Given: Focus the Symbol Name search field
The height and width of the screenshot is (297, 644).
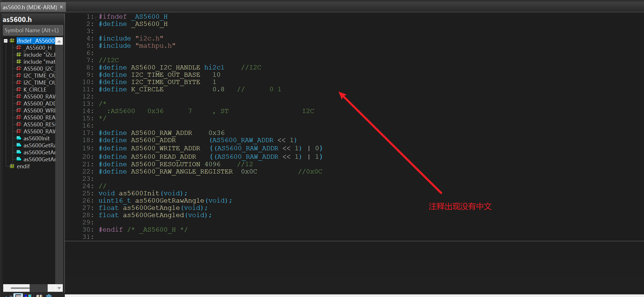Looking at the screenshot, I should coord(33,30).
